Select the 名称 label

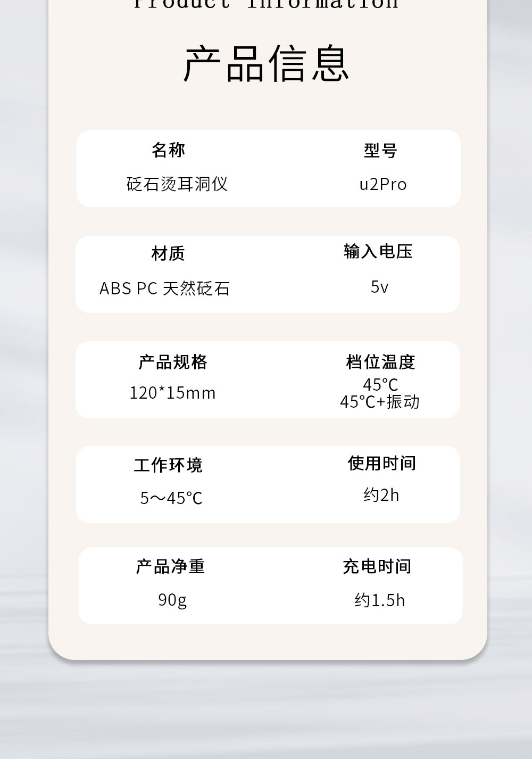click(168, 150)
